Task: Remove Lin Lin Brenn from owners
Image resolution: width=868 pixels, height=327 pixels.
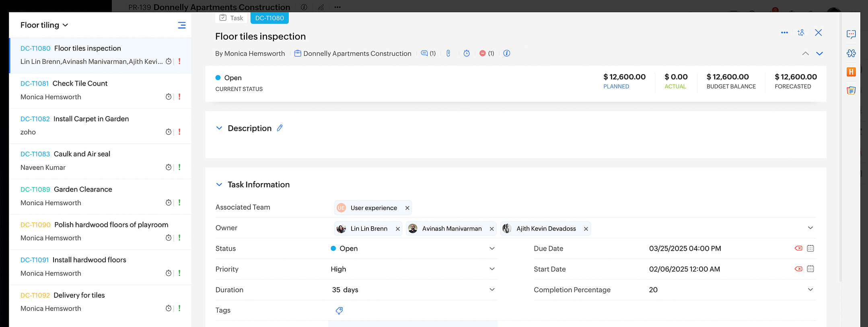Action: point(397,229)
